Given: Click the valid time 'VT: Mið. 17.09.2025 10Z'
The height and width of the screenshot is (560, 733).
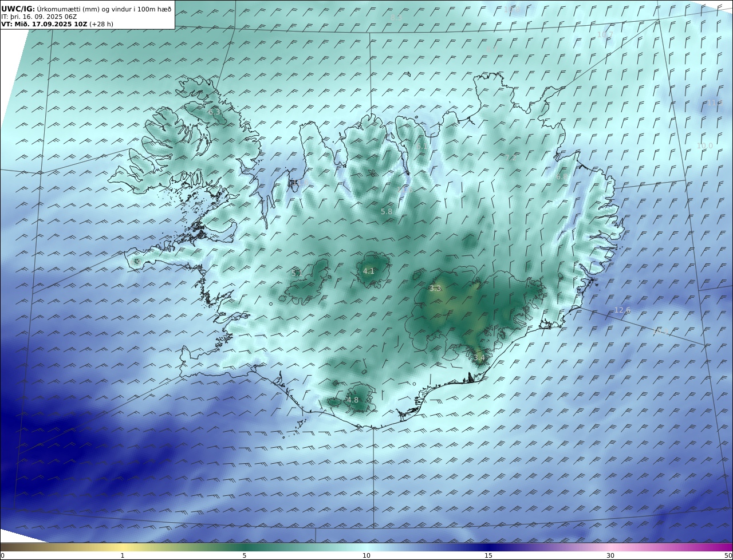Looking at the screenshot, I should pos(44,24).
